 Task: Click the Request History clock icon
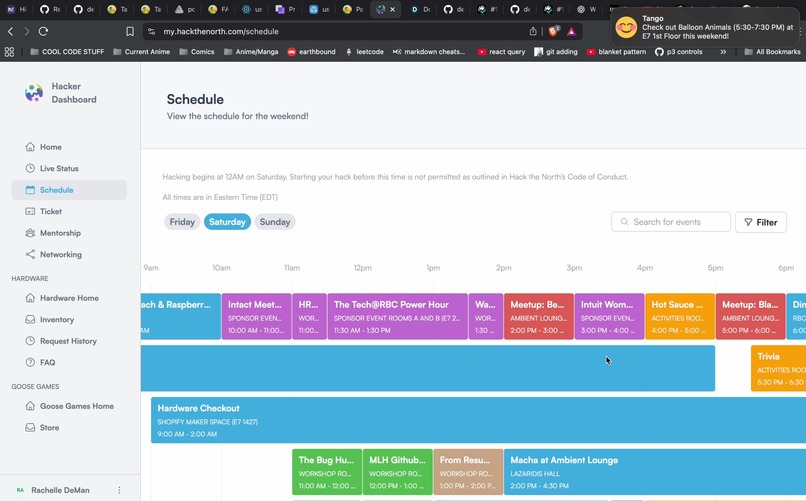pos(30,341)
